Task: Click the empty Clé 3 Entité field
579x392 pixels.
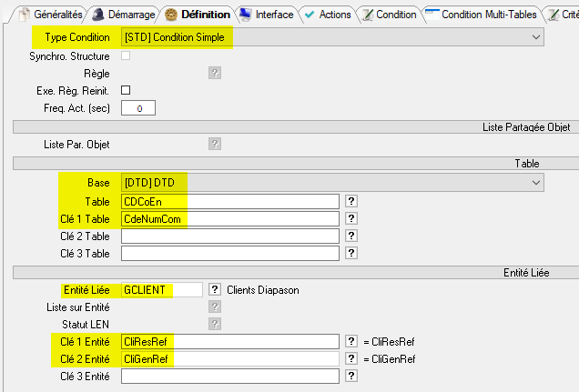Action: (230, 376)
